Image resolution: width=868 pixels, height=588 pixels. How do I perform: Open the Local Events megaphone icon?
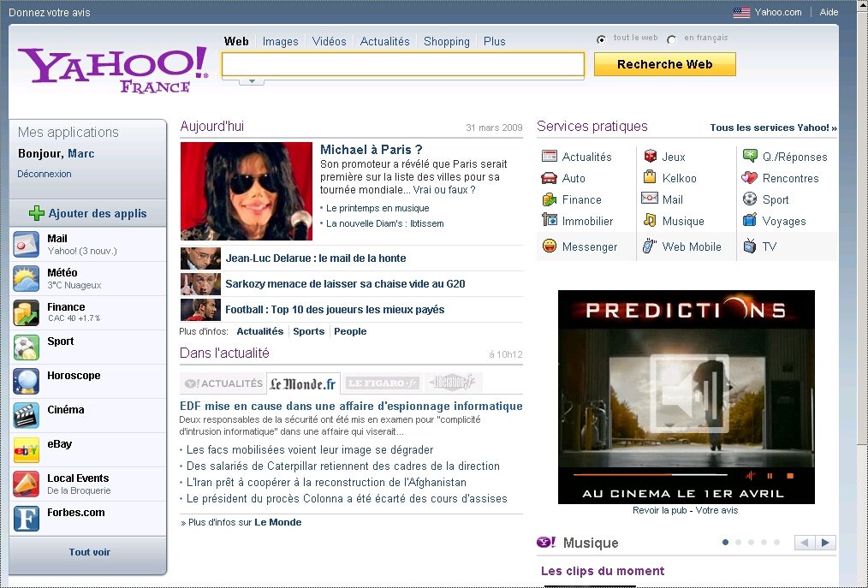coord(26,484)
